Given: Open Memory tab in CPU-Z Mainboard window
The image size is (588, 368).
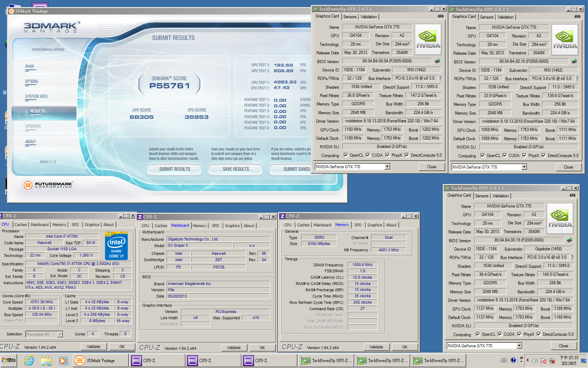Looking at the screenshot, I should tap(199, 226).
